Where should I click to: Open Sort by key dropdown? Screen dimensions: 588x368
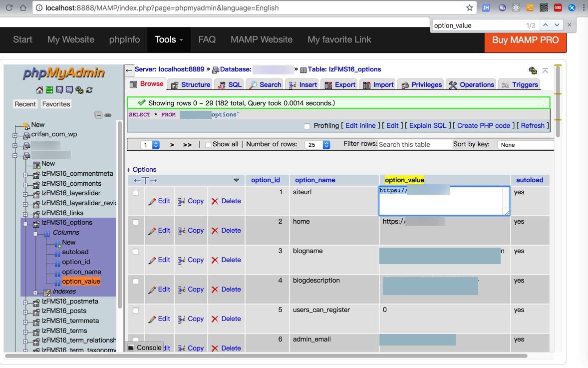click(526, 145)
